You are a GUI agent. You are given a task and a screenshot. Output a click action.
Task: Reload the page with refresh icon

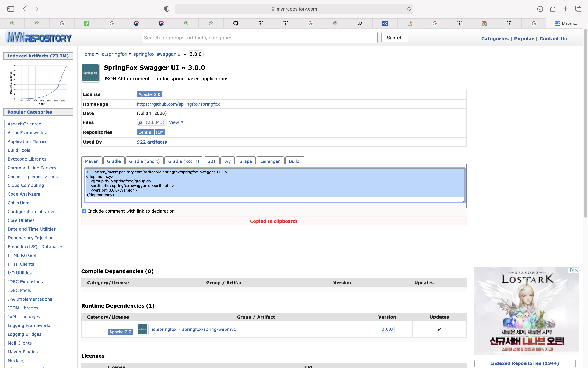click(409, 9)
